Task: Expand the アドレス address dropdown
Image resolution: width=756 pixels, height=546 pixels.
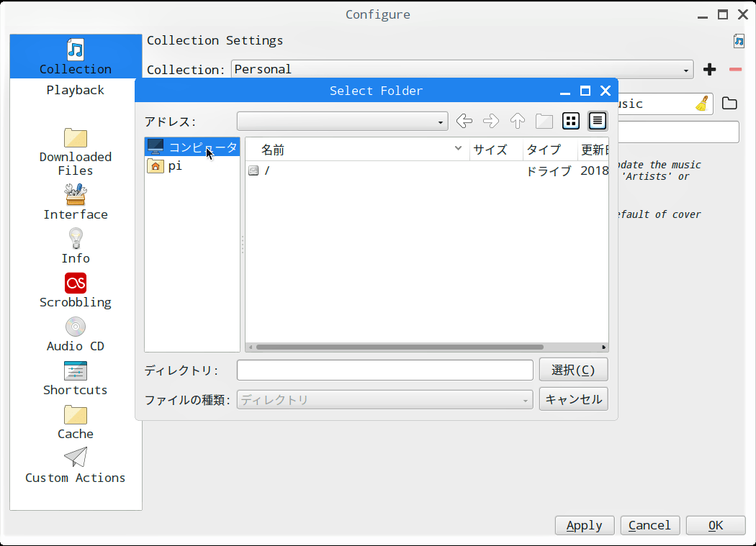Action: [x=441, y=122]
